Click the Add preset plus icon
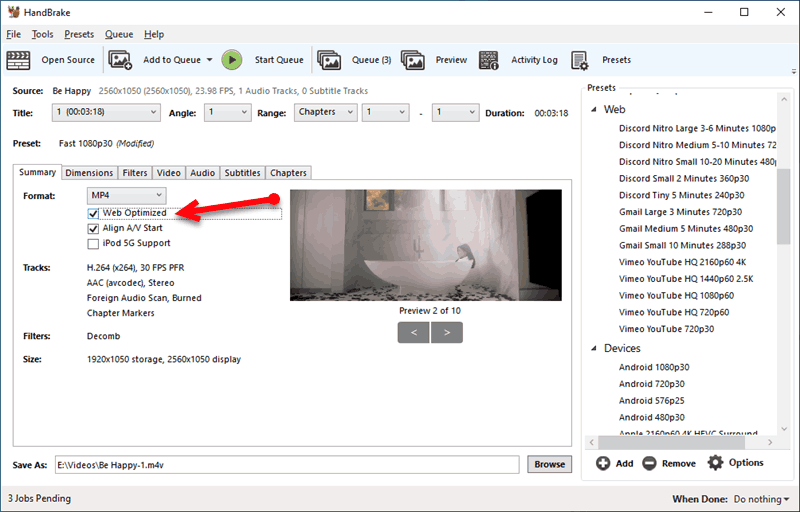This screenshot has height=512, width=800. point(603,463)
